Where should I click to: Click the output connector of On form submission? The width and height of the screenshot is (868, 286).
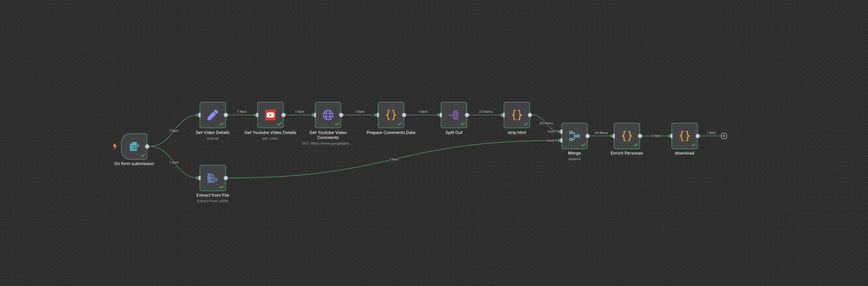click(147, 147)
